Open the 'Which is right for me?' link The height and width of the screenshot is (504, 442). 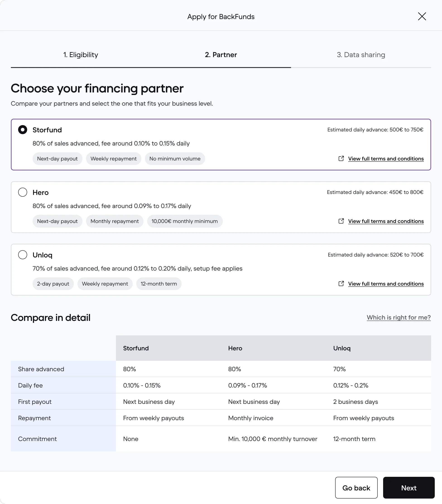coord(399,317)
